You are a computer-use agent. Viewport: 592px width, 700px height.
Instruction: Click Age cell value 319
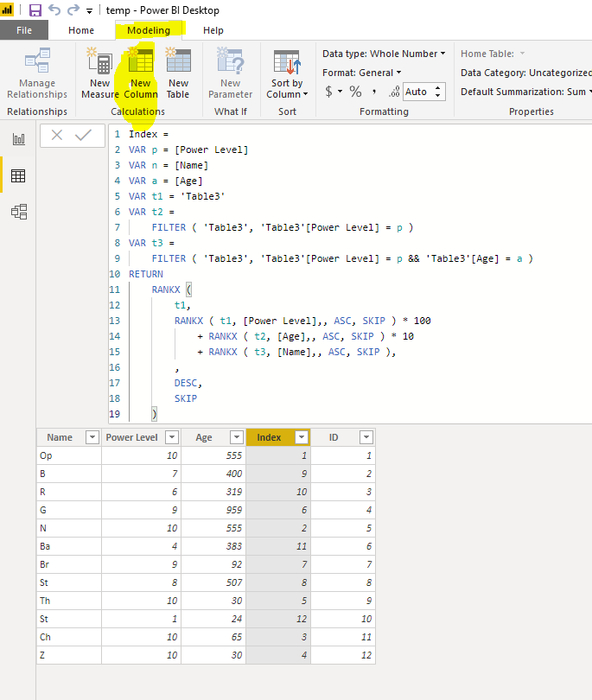coord(213,492)
